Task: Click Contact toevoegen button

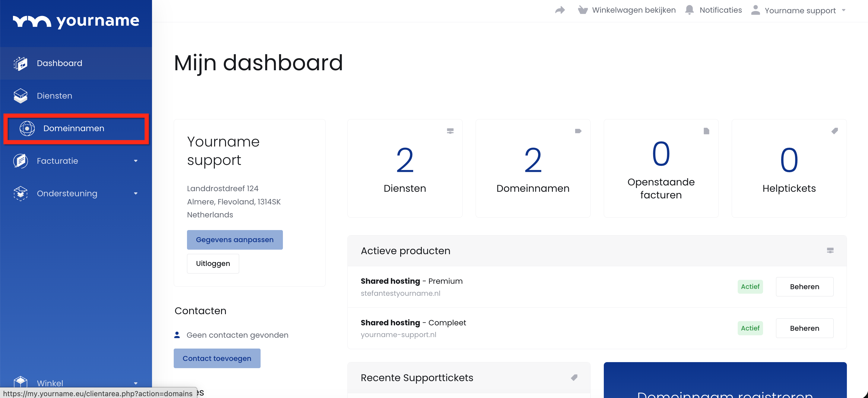Action: [x=217, y=358]
